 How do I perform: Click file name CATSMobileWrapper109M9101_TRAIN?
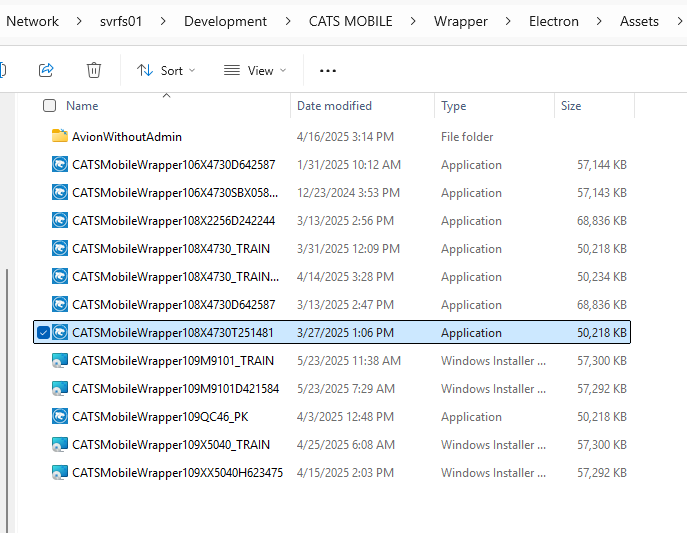173,361
